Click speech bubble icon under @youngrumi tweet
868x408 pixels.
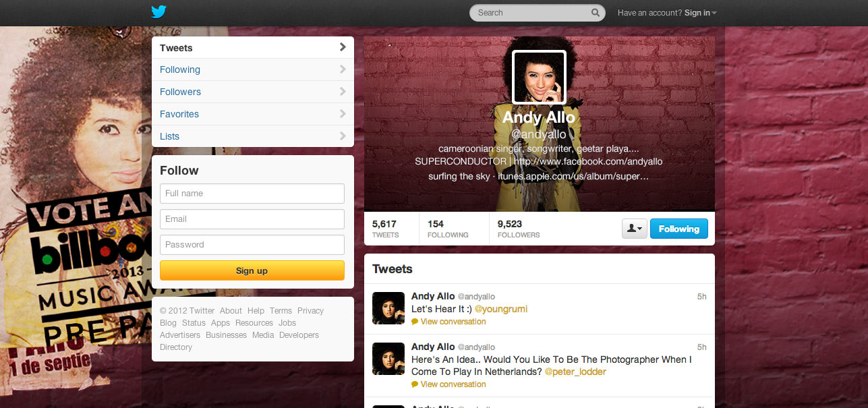click(x=415, y=322)
